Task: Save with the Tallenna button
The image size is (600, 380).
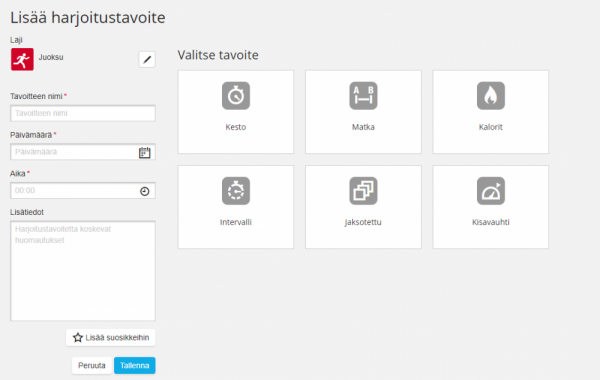Action: coord(135,365)
